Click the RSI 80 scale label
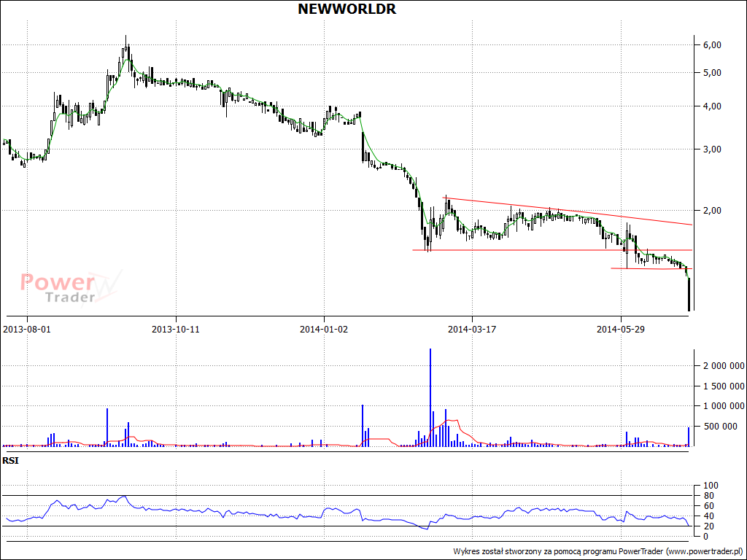This screenshot has height=560, width=747. click(x=711, y=496)
